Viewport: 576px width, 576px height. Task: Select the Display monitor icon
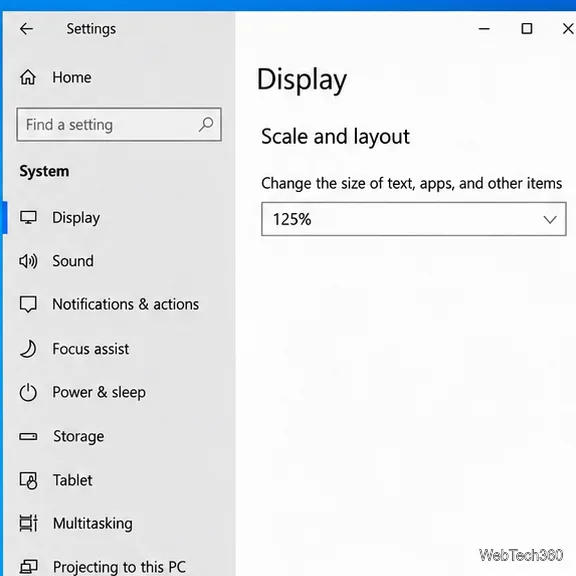pos(28,217)
